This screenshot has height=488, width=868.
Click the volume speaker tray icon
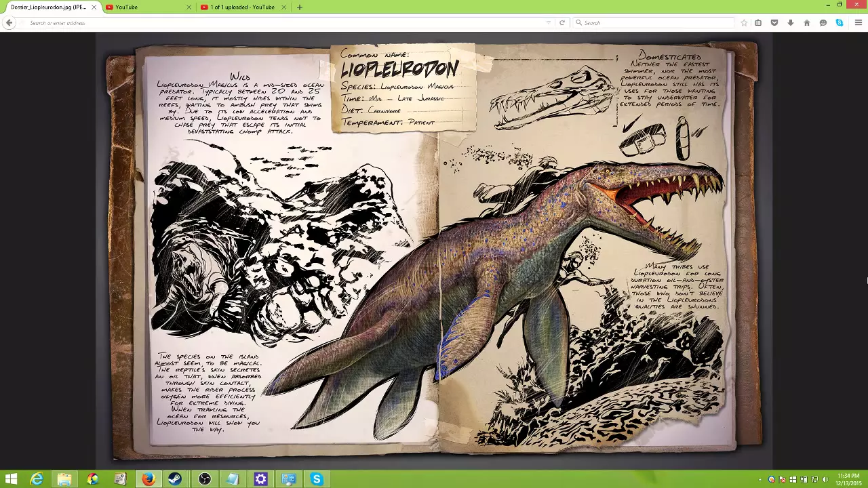(825, 480)
